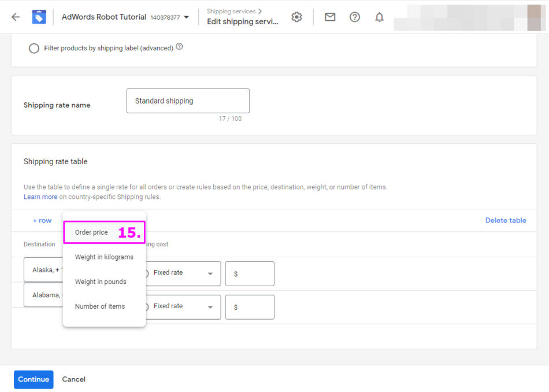Image resolution: width=549 pixels, height=392 pixels.
Task: Click the Merchant Center logo icon
Action: (x=39, y=17)
